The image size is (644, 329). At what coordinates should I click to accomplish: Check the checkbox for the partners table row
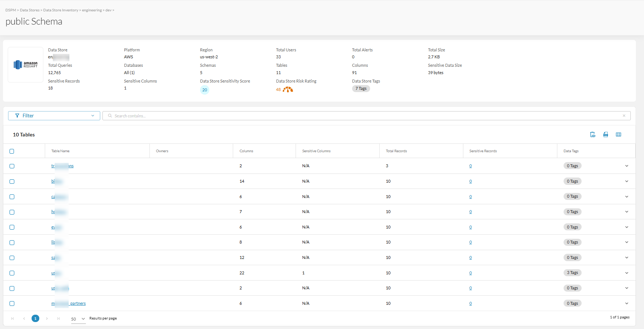[12, 303]
